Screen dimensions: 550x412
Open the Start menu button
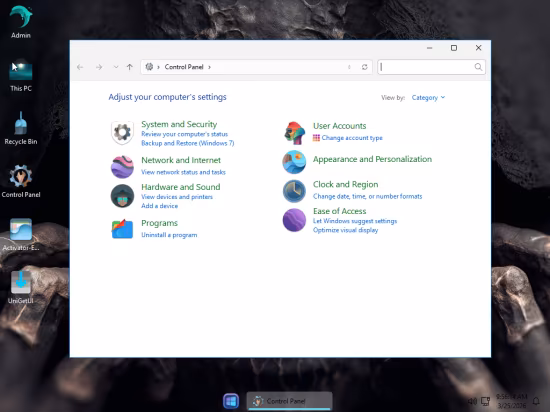pos(231,401)
